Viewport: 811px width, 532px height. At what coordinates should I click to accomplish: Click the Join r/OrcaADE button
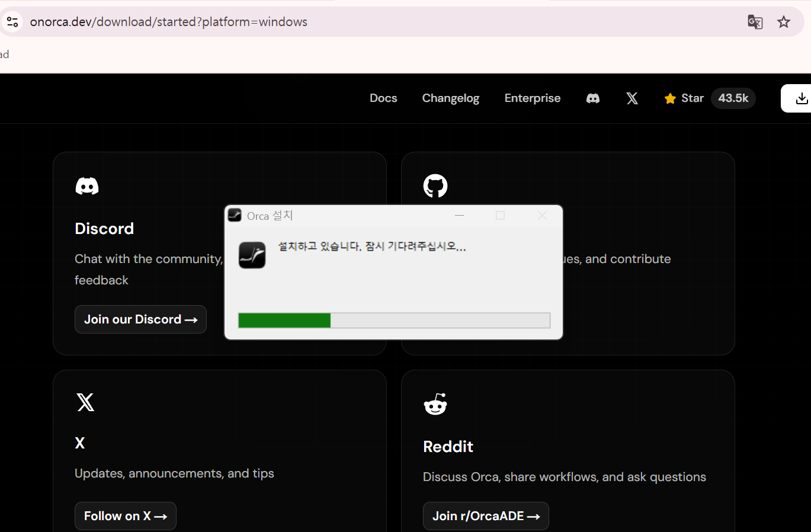[x=486, y=516]
